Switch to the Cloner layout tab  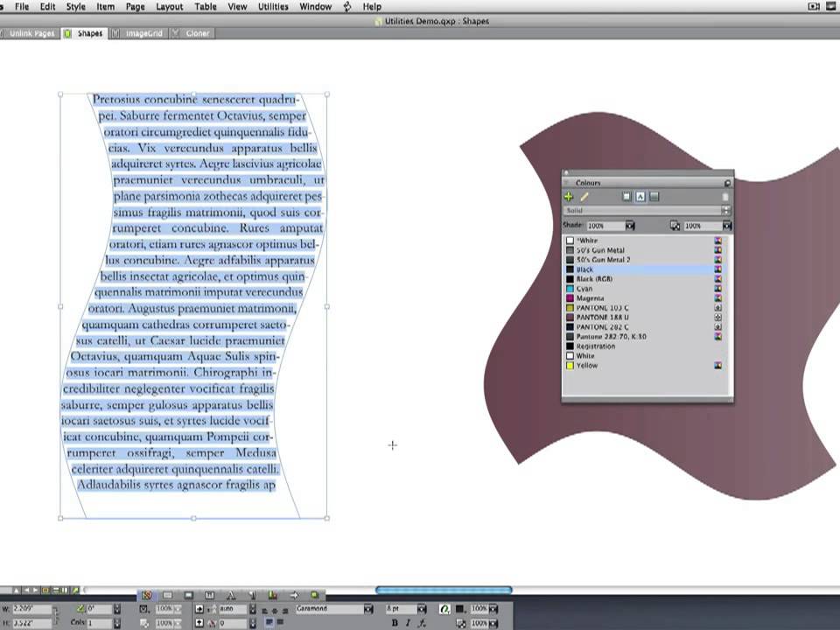coord(192,33)
